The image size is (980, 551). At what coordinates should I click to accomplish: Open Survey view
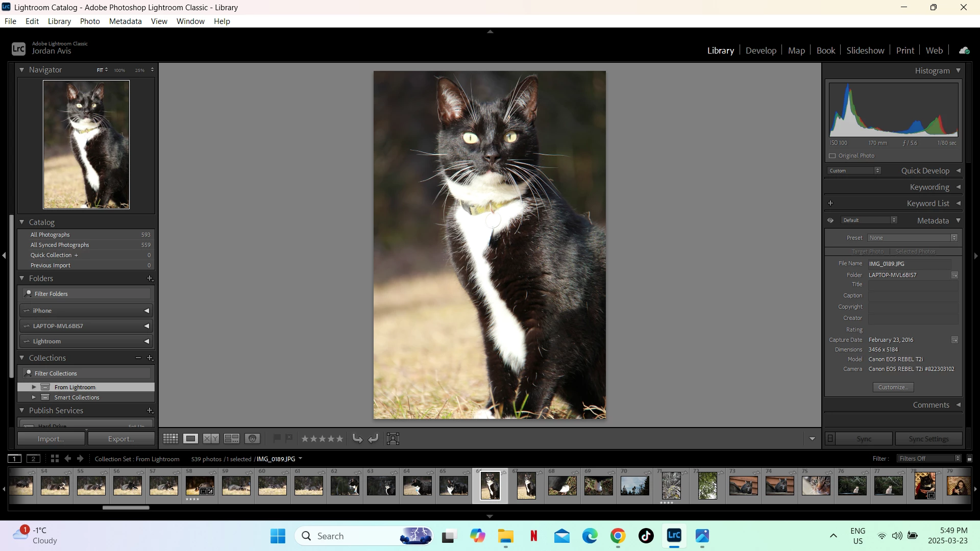tap(232, 439)
